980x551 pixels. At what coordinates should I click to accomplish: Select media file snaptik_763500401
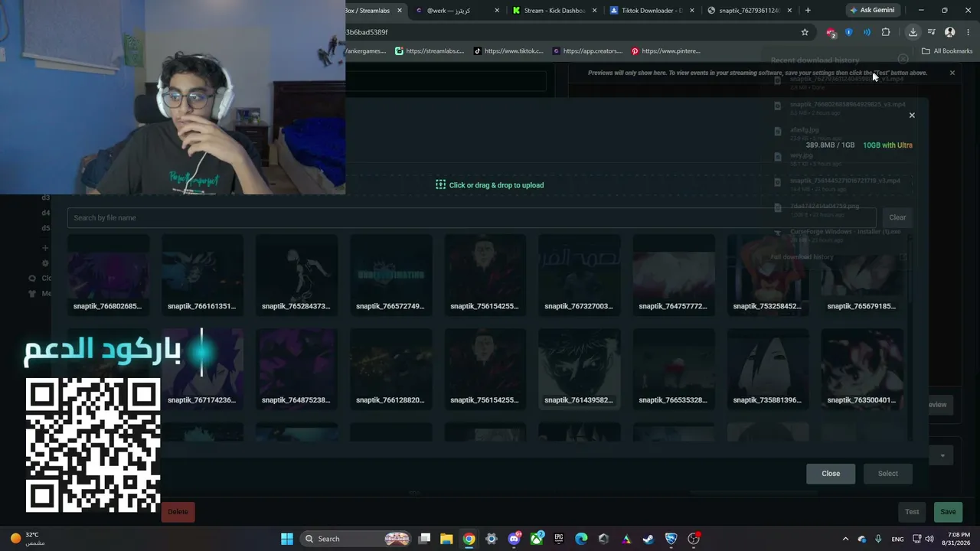861,368
